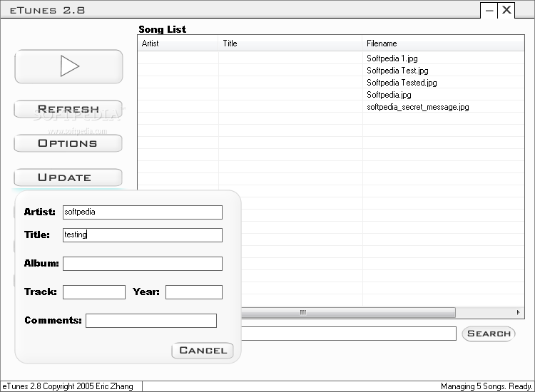Click into the Album field
The height and width of the screenshot is (392, 535).
click(143, 264)
